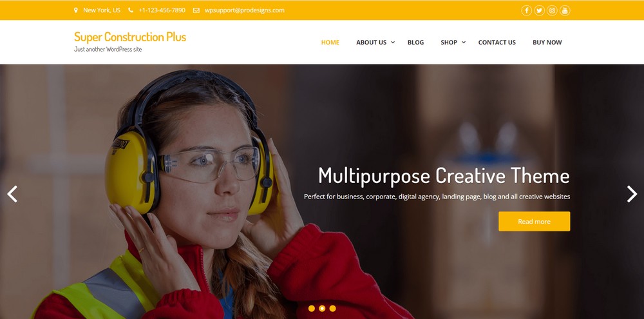Advance to next slide with right arrow
This screenshot has width=644, height=319.
click(632, 194)
